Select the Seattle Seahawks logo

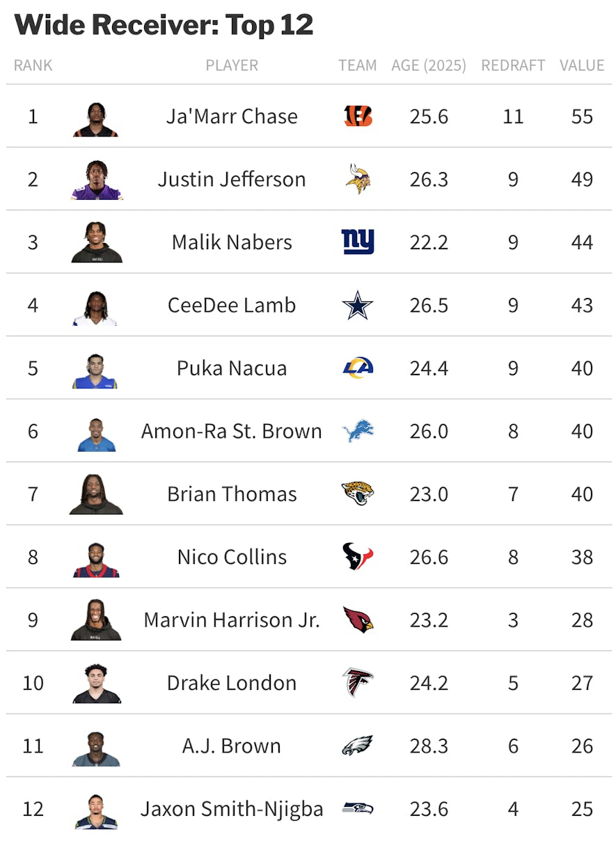coord(358,809)
